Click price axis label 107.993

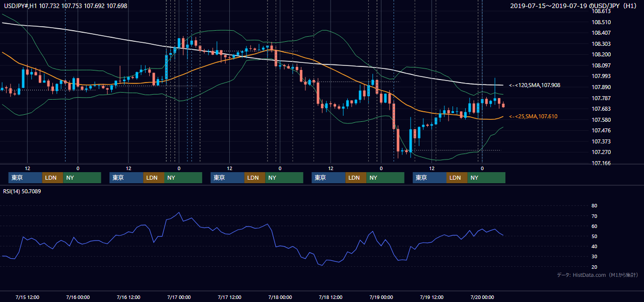(602, 77)
